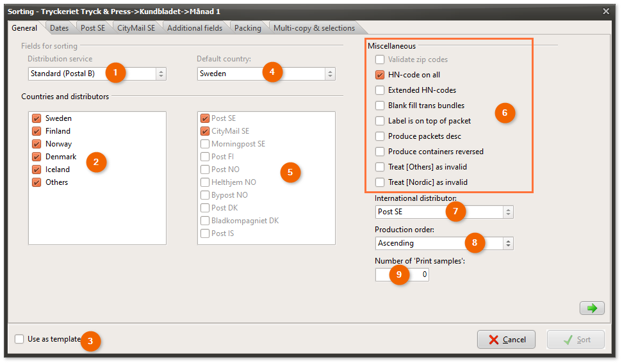Toggle Produce containers reversed checkbox
Viewport: 622px width, 364px height.
(x=381, y=152)
